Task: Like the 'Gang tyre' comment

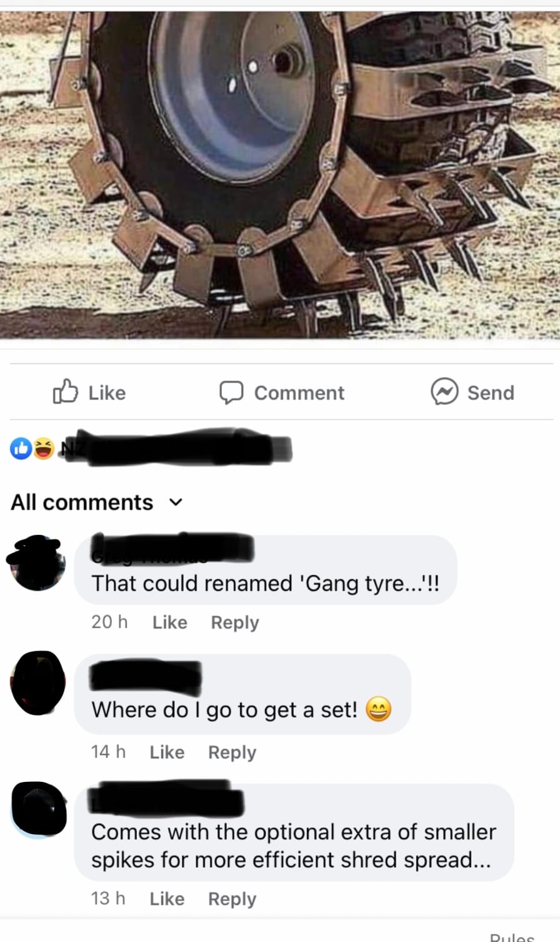Action: point(169,622)
